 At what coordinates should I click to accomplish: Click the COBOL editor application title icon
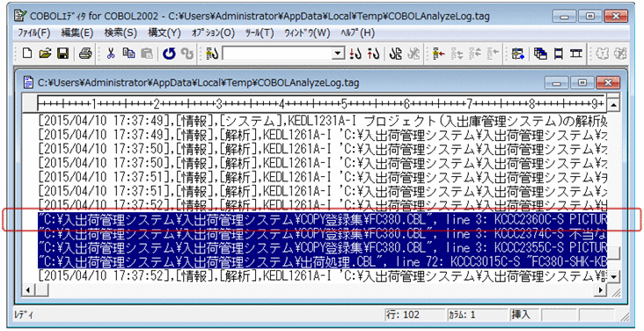19,16
